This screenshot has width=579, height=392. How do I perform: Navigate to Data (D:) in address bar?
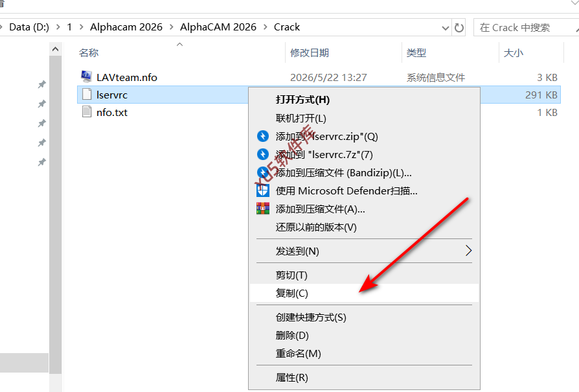29,27
